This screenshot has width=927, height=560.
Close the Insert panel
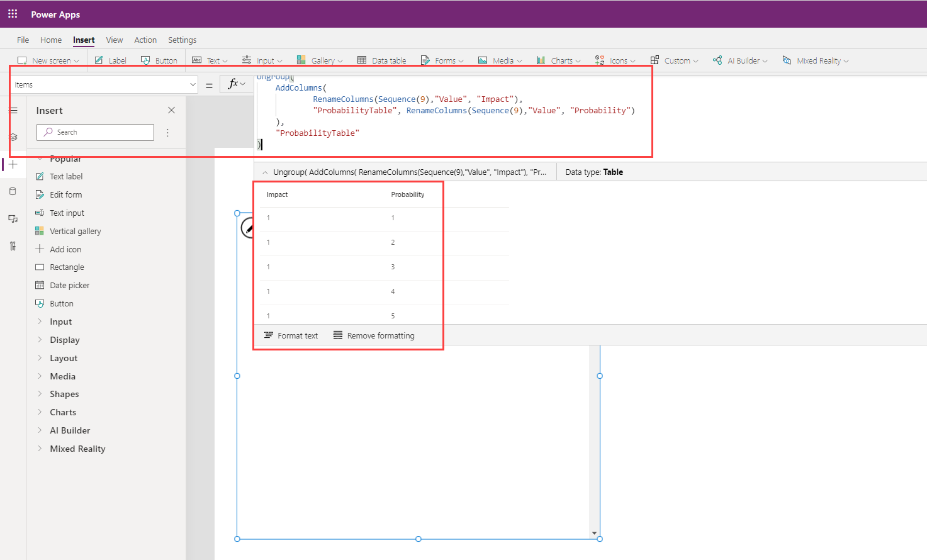coord(171,110)
